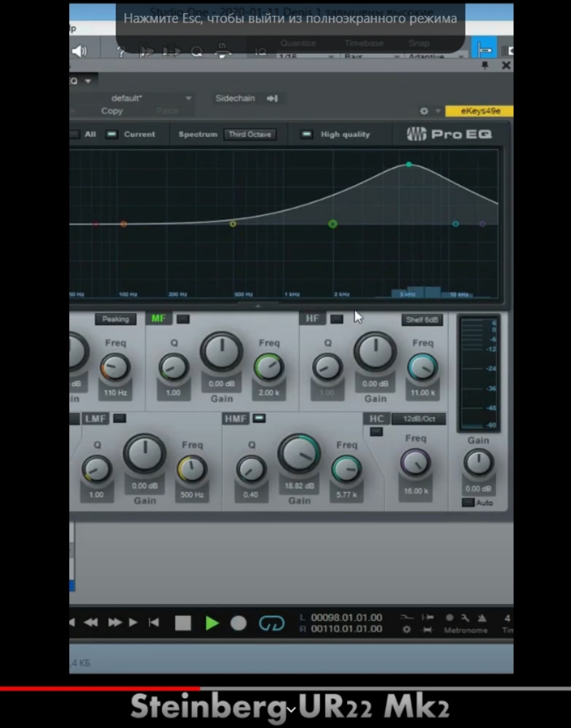Click the Record button in transport
571x728 pixels.
point(239,623)
